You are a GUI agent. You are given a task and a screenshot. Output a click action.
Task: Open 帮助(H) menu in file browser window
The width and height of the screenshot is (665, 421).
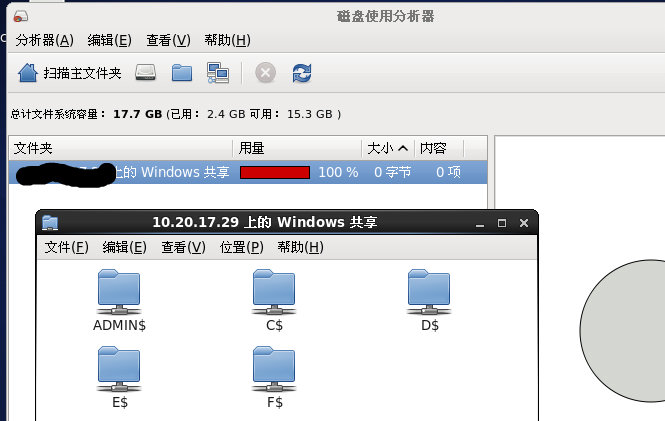click(x=300, y=247)
